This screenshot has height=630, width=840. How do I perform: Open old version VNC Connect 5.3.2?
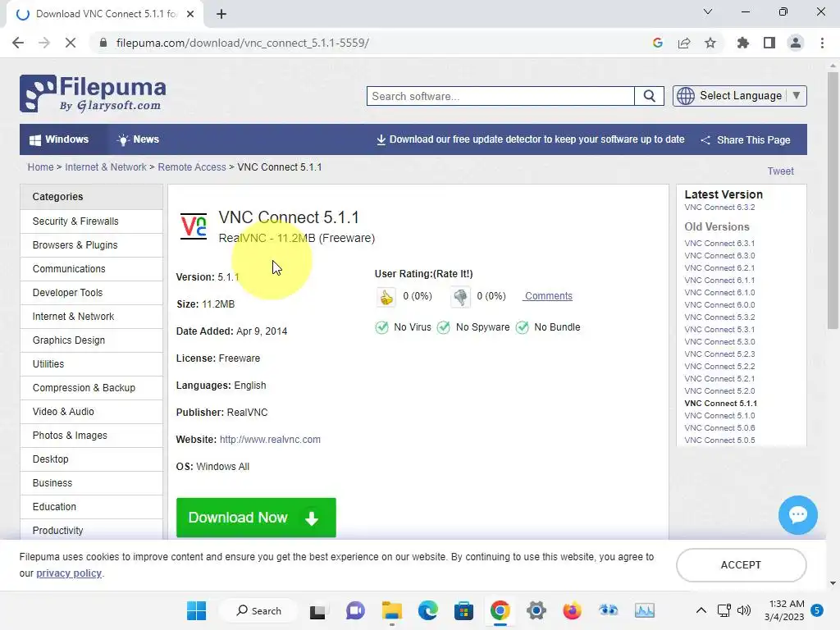click(719, 317)
